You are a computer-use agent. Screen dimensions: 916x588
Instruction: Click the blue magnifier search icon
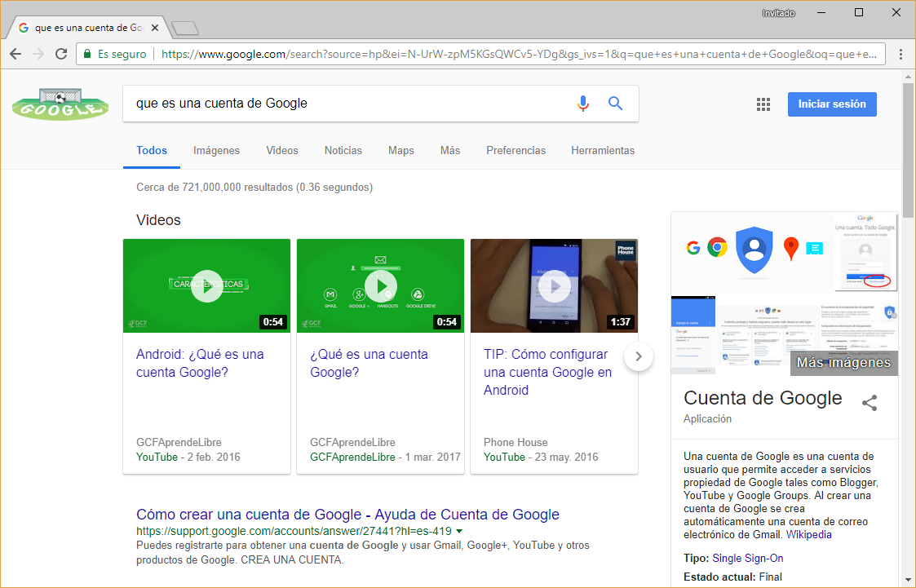pos(615,104)
